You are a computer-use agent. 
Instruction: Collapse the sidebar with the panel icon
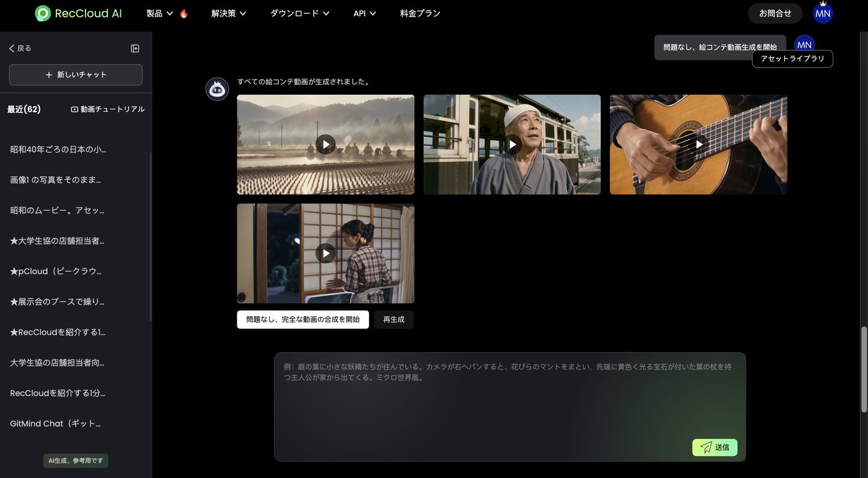[x=135, y=48]
